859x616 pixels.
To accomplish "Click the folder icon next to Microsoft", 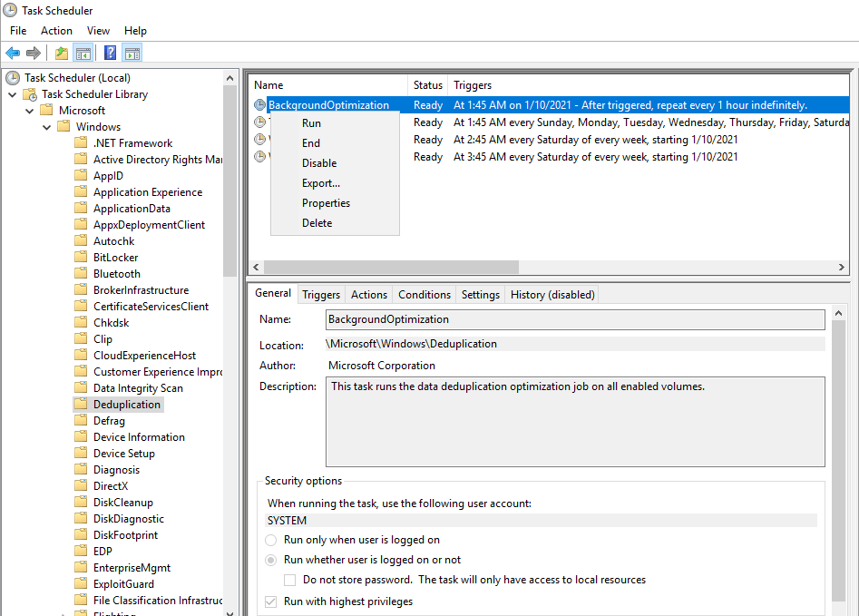I will pos(46,110).
